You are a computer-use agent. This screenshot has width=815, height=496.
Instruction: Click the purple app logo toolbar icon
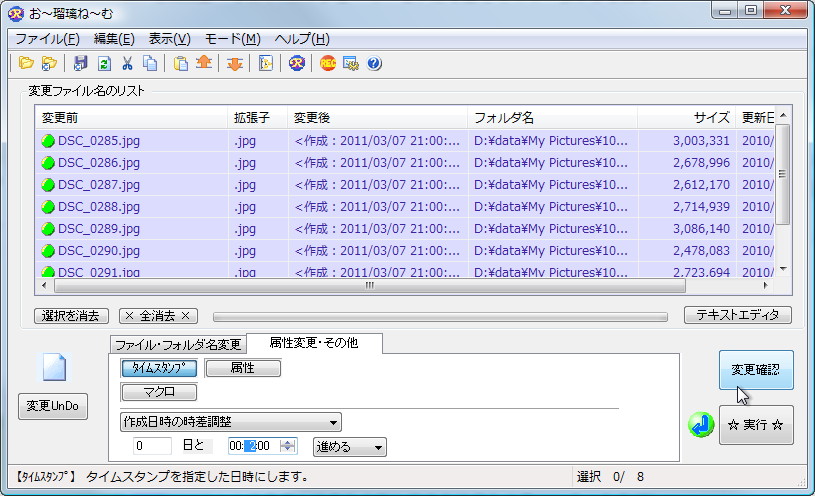click(x=297, y=63)
